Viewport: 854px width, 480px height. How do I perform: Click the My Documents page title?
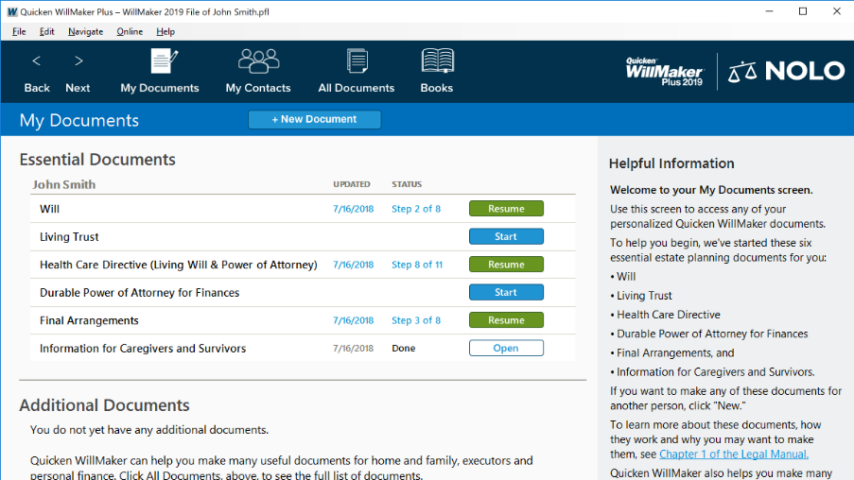79,120
